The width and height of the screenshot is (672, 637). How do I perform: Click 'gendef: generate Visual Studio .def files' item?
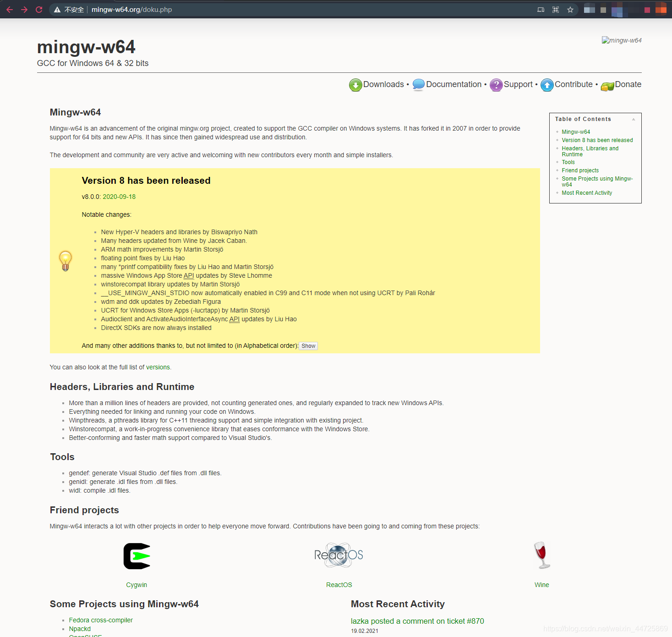click(x=145, y=473)
